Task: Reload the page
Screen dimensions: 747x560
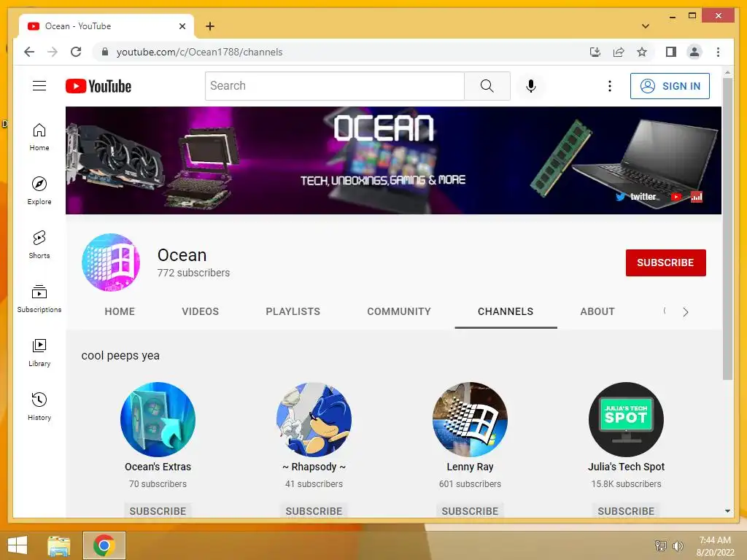Action: [76, 52]
